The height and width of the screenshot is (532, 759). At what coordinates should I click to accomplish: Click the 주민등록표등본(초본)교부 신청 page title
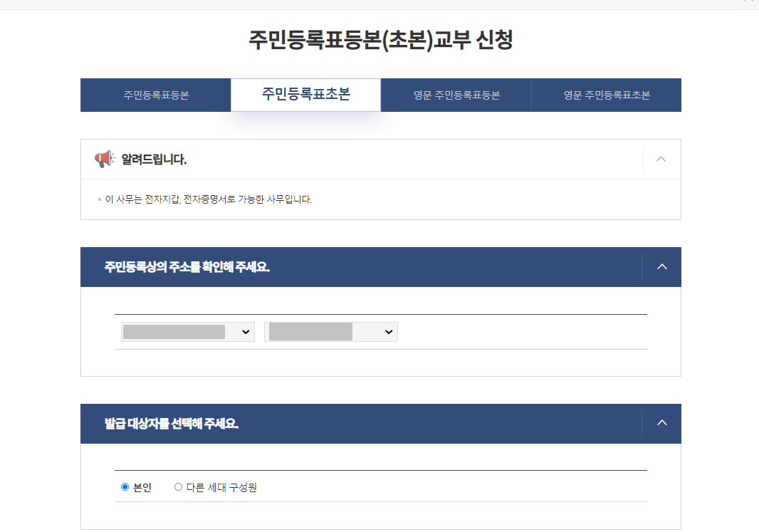pos(381,40)
